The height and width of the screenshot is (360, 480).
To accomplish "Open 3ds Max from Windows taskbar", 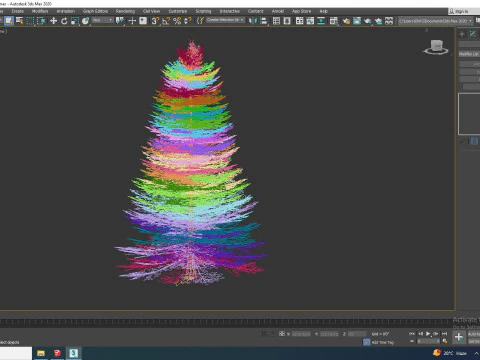I will (x=73, y=353).
